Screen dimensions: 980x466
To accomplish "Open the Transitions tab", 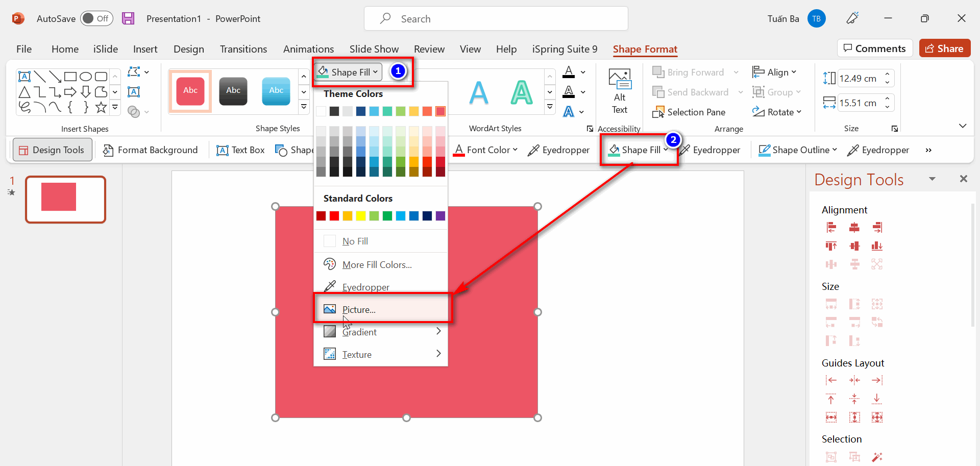I will click(x=243, y=49).
